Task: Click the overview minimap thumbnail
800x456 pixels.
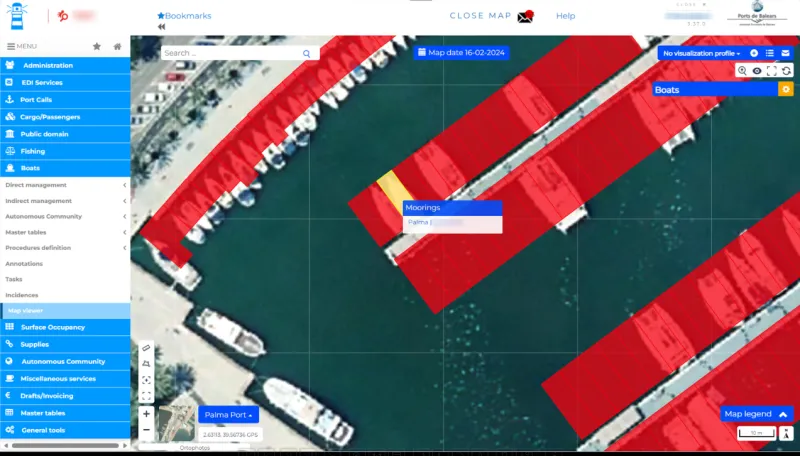Action: click(x=177, y=423)
